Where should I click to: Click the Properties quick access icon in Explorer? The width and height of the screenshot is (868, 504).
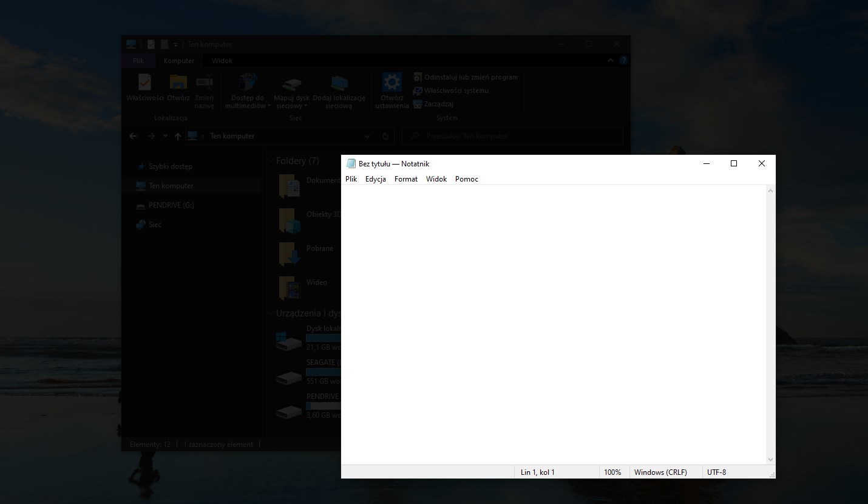tap(151, 44)
